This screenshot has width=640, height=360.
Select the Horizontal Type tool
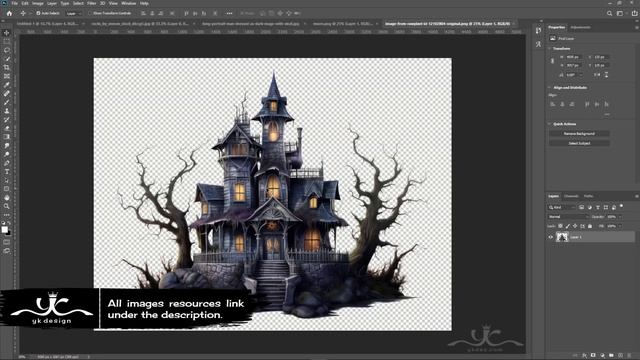(7, 171)
